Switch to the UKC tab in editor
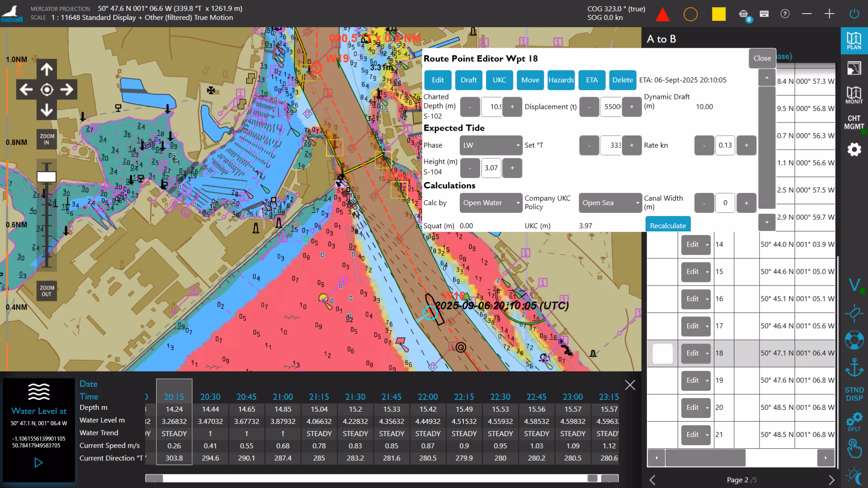Screen dimensions: 868x488 tap(499, 80)
